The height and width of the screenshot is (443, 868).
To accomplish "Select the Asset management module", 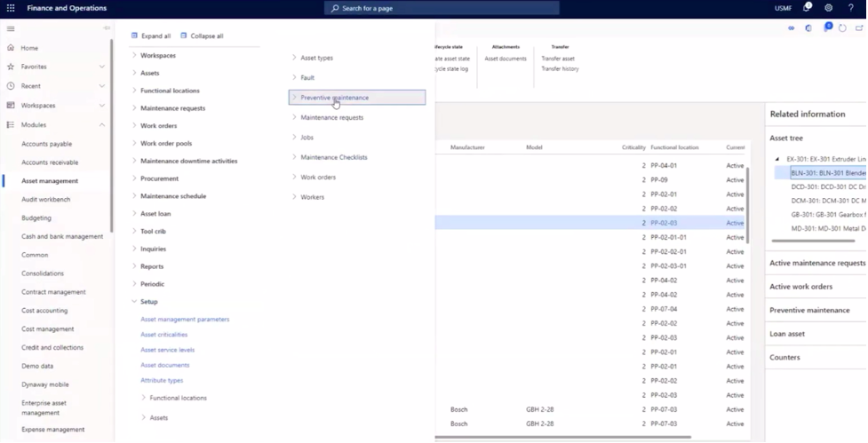I will point(50,181).
